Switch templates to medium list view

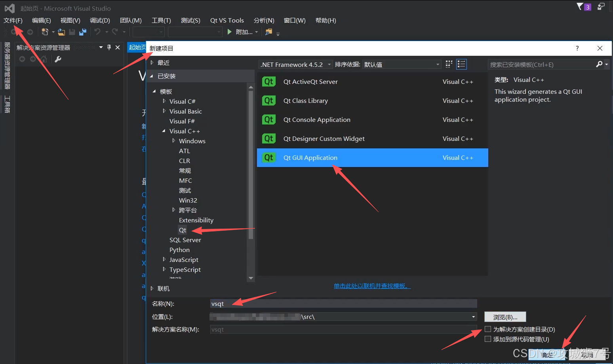(461, 64)
